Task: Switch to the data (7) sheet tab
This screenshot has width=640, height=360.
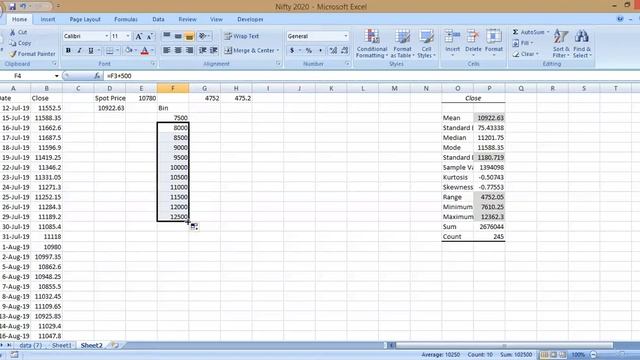Action: pyautogui.click(x=31, y=345)
